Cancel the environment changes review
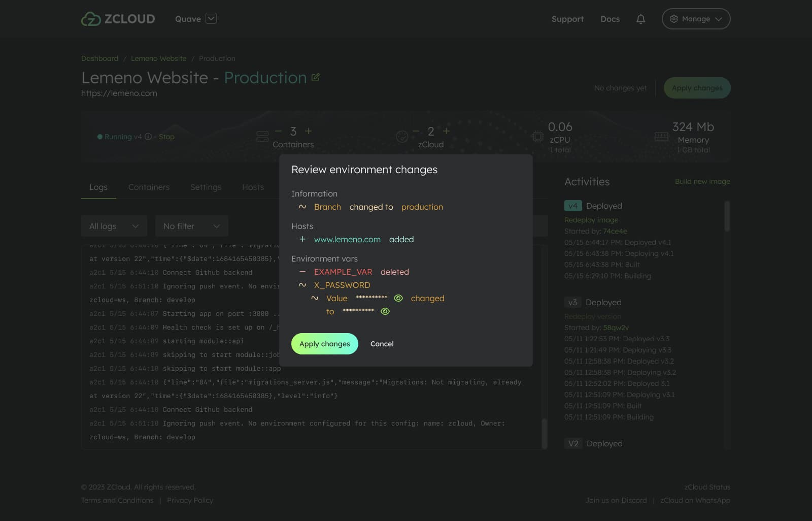 tap(382, 344)
